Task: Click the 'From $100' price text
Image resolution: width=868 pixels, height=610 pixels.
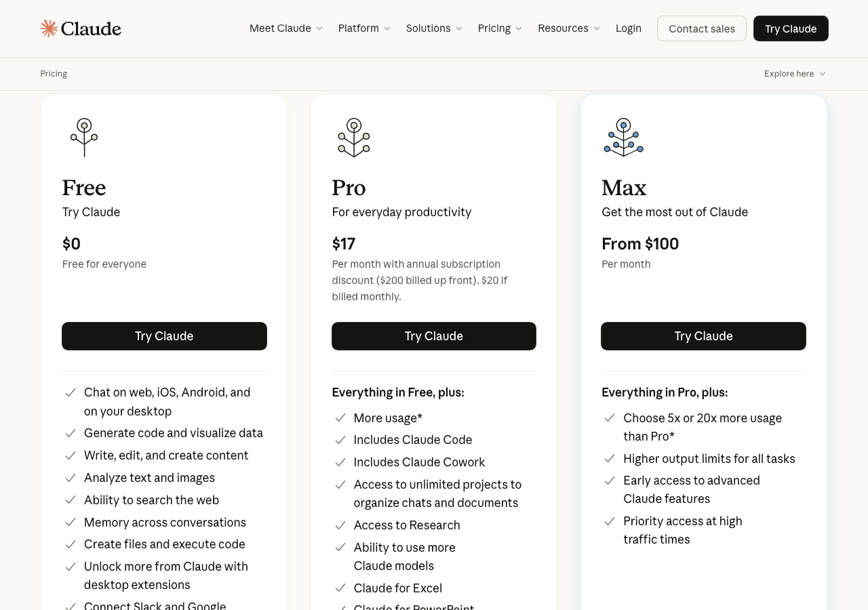Action: (640, 244)
